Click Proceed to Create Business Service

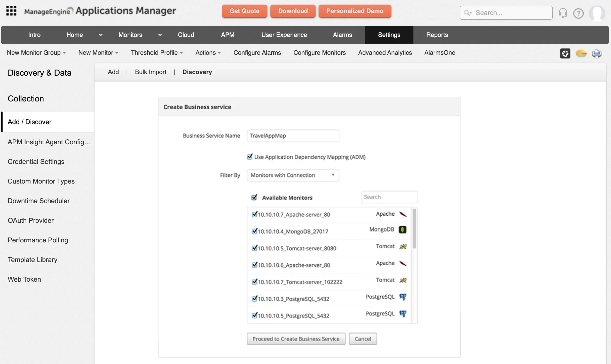(x=296, y=339)
